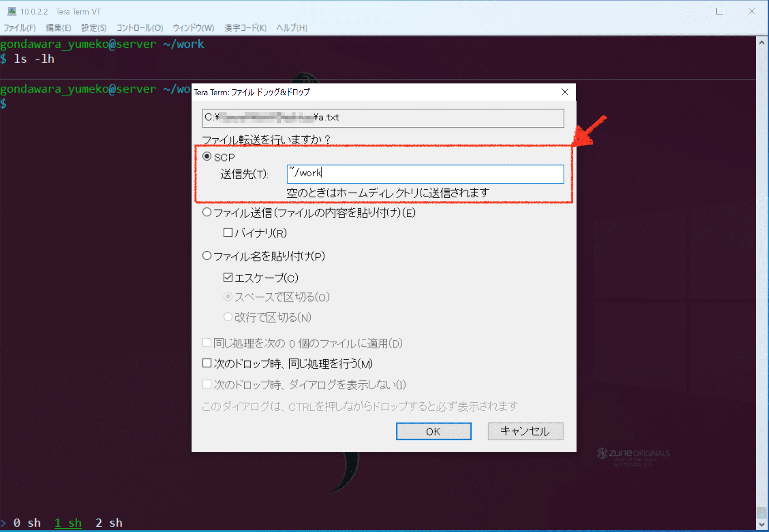Click the Tera Term title bar icon
The width and height of the screenshot is (769, 532).
[12, 11]
